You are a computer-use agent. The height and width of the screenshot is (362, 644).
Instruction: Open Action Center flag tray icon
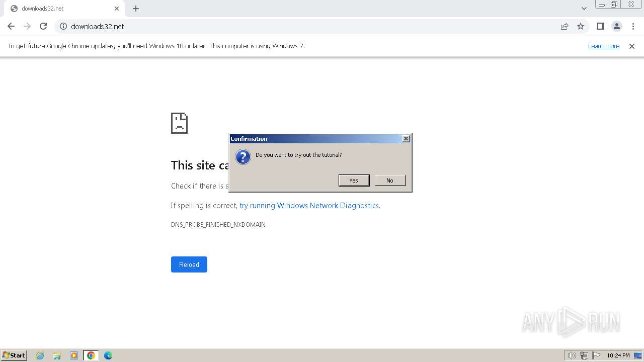tap(596, 355)
